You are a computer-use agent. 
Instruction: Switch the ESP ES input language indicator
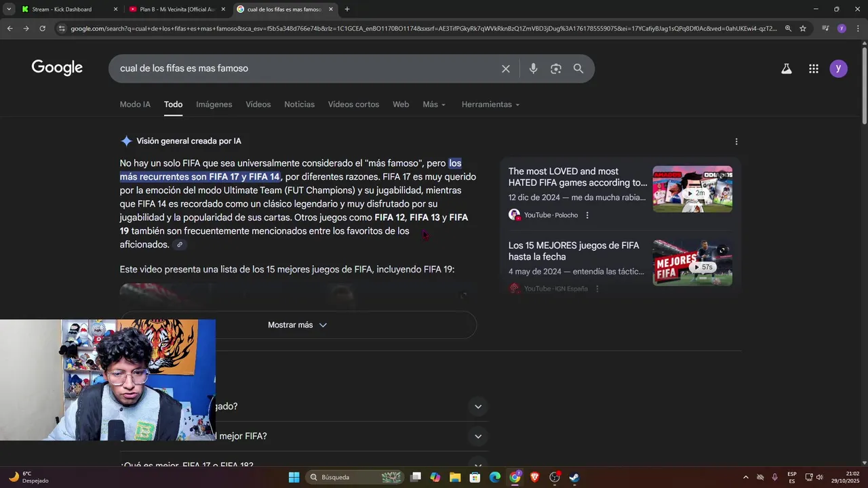coord(792,477)
